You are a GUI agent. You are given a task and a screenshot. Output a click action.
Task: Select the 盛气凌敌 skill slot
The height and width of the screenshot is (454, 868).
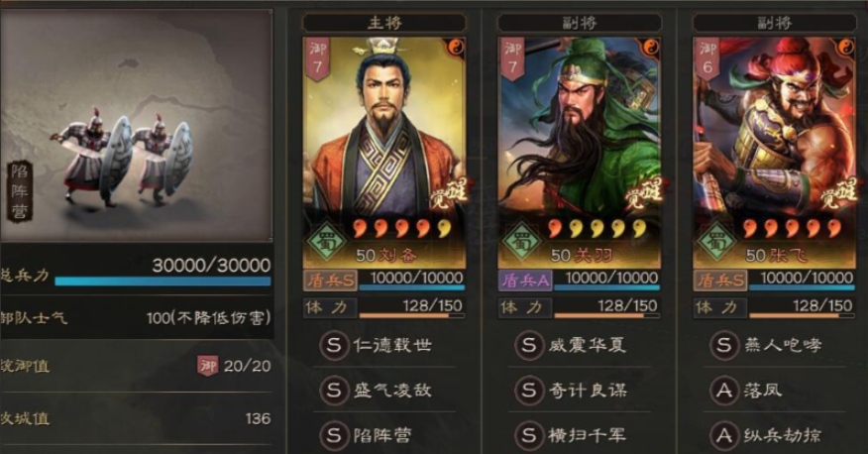coord(376,391)
